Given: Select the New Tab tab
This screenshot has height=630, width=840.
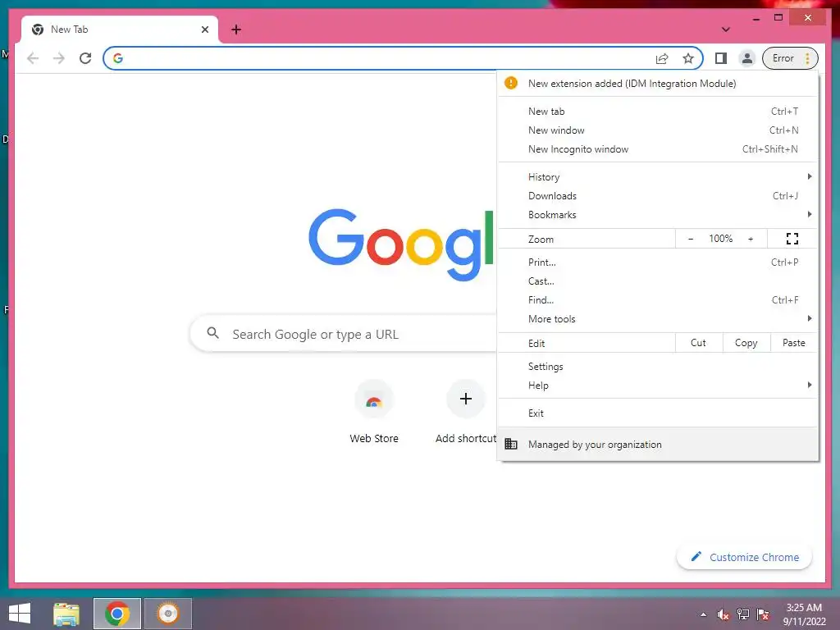Looking at the screenshot, I should pyautogui.click(x=120, y=30).
